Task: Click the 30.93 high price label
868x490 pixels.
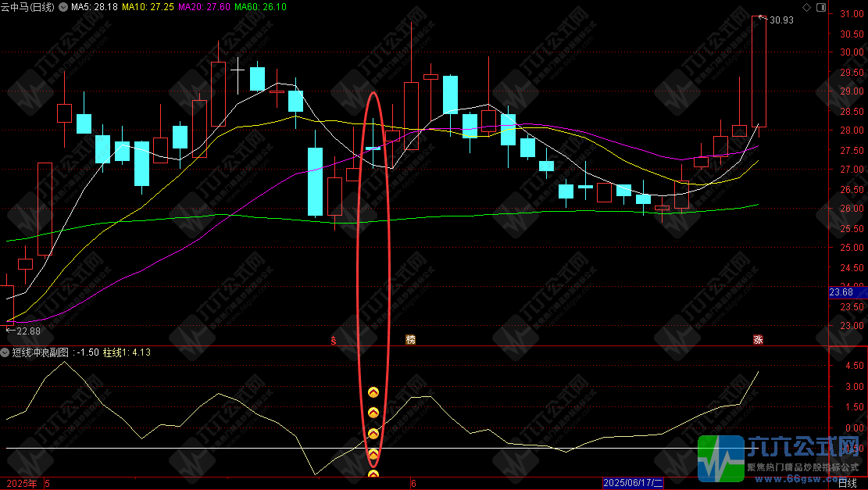Action: tap(781, 20)
